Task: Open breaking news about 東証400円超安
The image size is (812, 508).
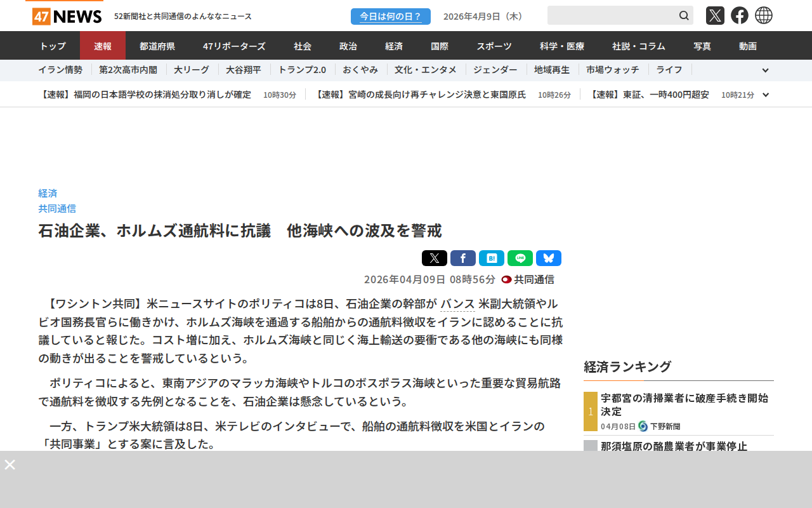Action: click(x=648, y=95)
